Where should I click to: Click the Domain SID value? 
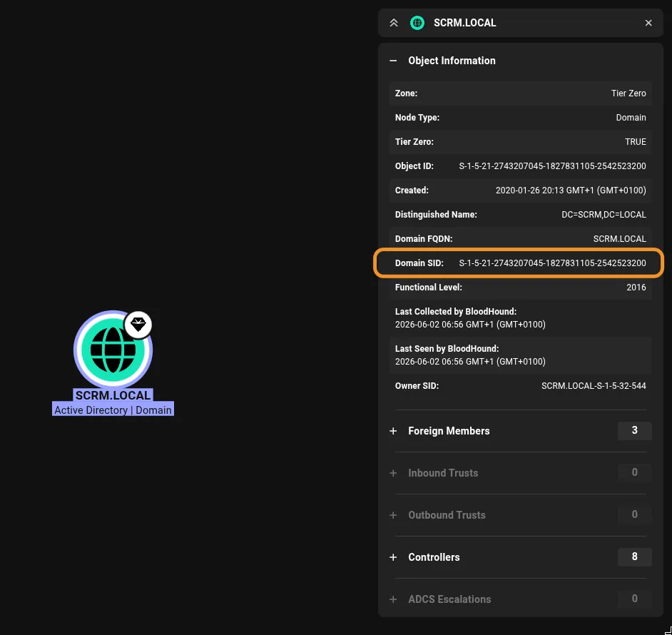[552, 263]
